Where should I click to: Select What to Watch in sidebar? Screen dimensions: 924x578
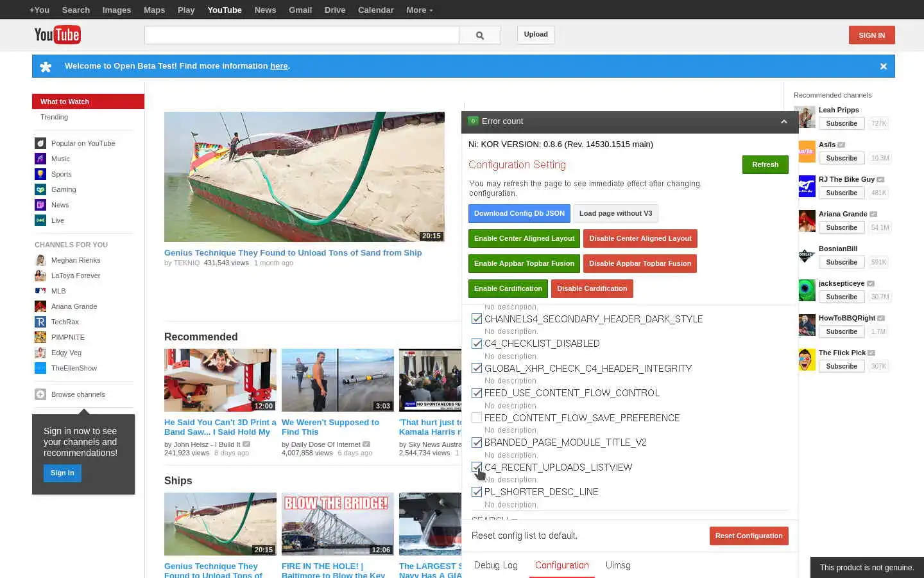point(88,101)
